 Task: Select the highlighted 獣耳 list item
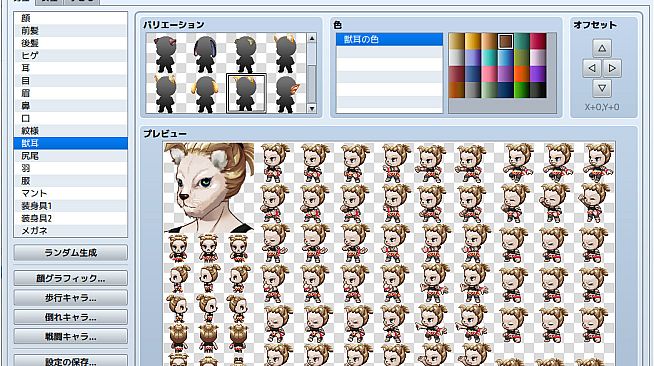70,143
